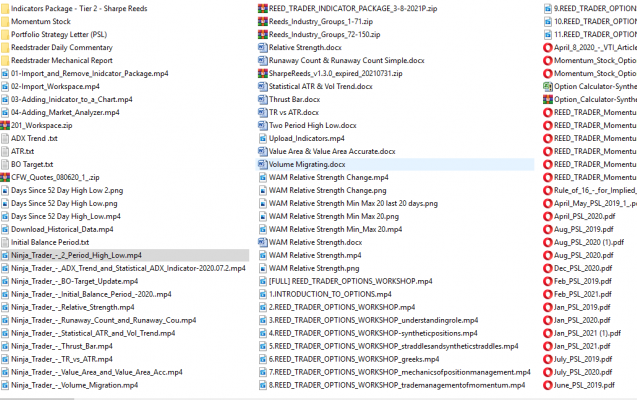The width and height of the screenshot is (637, 400).
Task: Click the Word icon of Thrust Bar.docx
Action: tap(263, 99)
